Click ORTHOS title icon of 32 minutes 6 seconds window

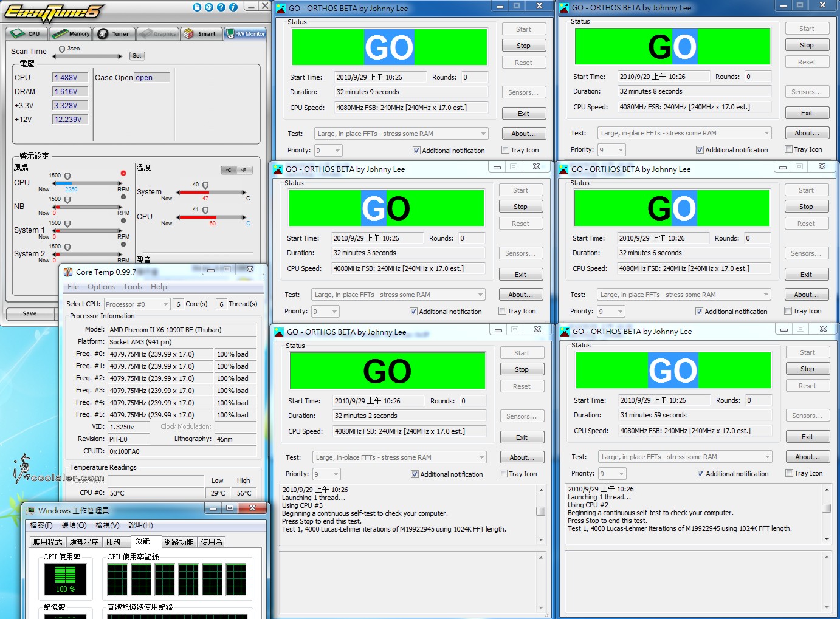click(563, 169)
